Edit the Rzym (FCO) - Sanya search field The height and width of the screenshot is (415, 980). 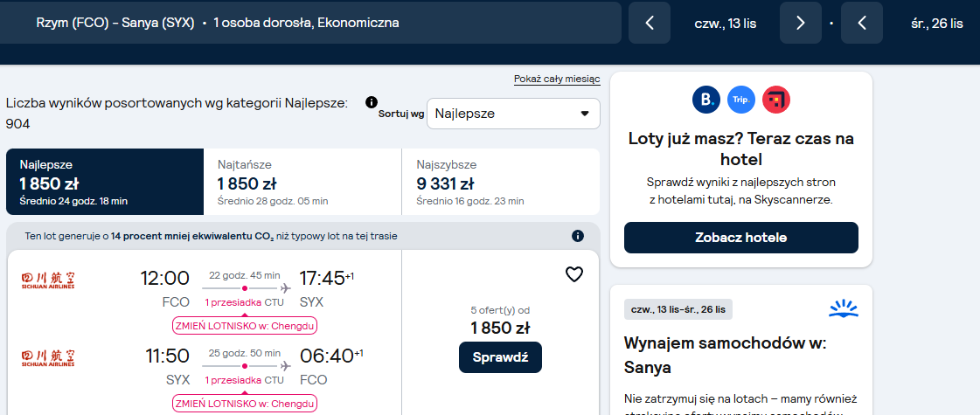pyautogui.click(x=310, y=23)
